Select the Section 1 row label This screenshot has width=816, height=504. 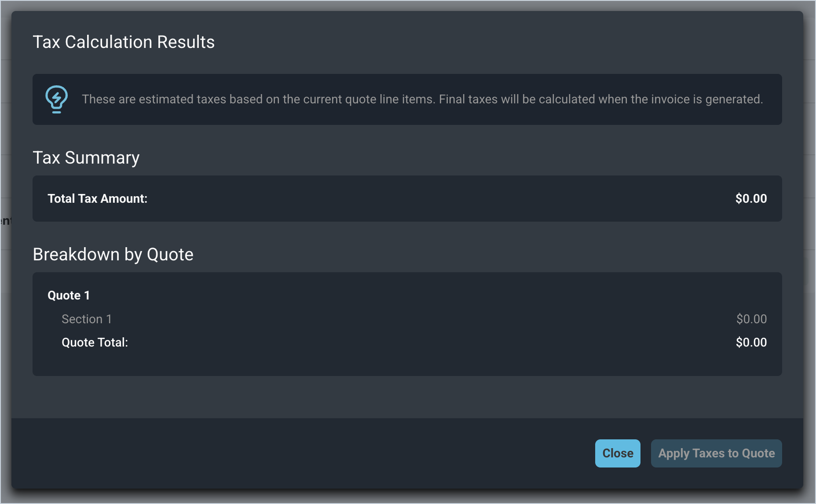(x=87, y=319)
